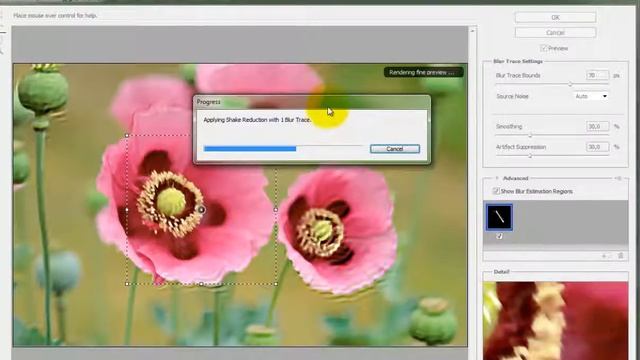640x360 pixels.
Task: Click the region's bottom-middle edge handle
Action: coord(201,284)
